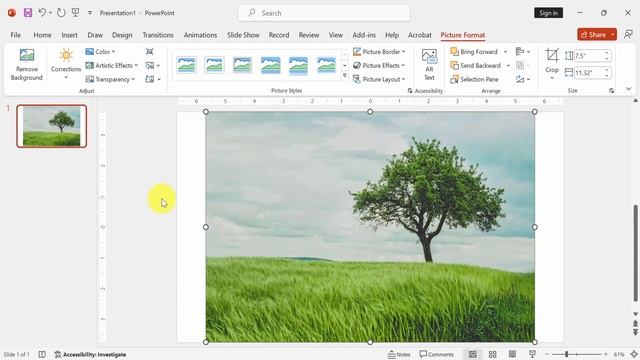Collapse the ribbon with the chevron

[629, 89]
